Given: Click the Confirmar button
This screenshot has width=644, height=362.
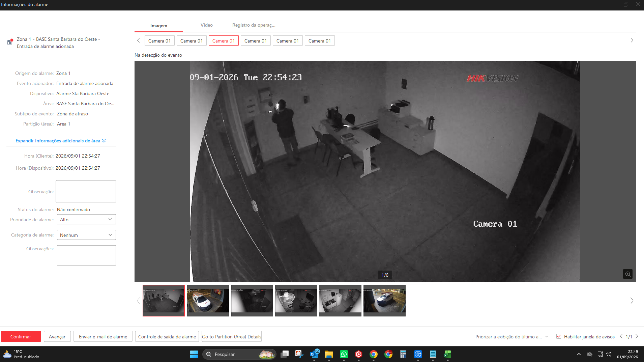Looking at the screenshot, I should pos(21,337).
